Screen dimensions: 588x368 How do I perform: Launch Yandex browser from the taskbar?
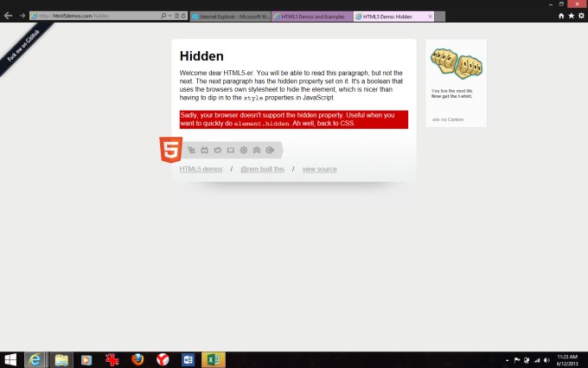[163, 359]
